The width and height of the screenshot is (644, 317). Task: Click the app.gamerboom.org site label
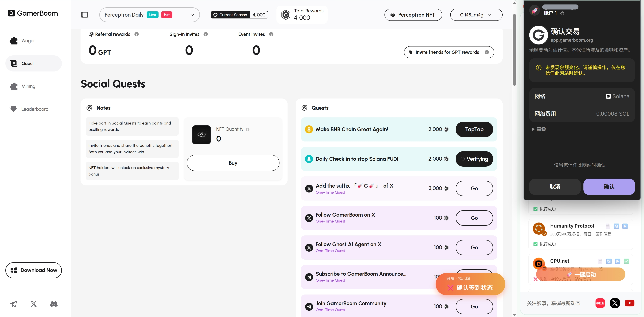pyautogui.click(x=572, y=40)
